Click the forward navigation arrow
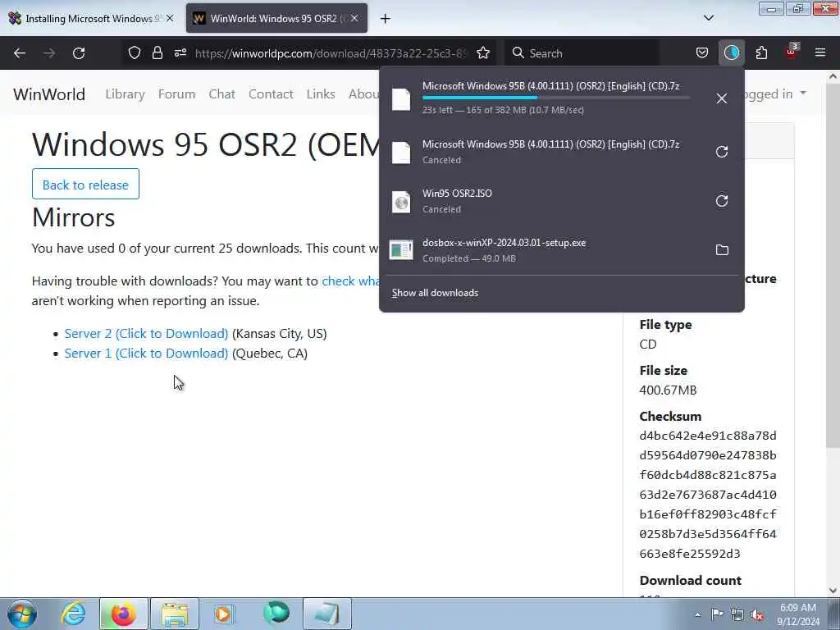Screen dimensions: 840x630 (x=49, y=53)
